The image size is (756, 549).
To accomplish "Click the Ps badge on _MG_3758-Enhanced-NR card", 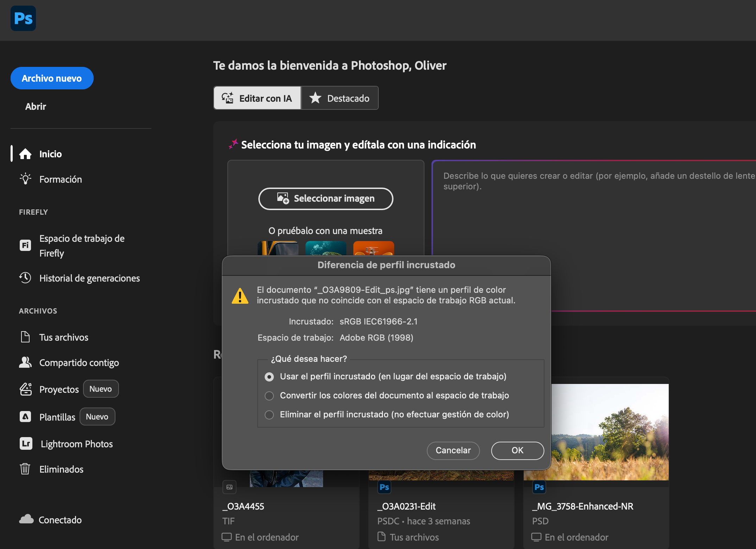I will click(539, 487).
